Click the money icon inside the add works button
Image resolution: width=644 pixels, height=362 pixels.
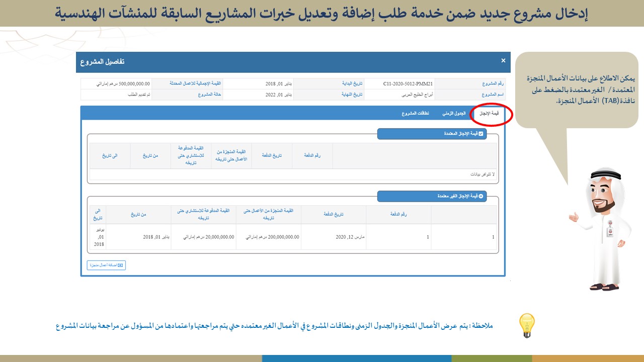pyautogui.click(x=120, y=265)
